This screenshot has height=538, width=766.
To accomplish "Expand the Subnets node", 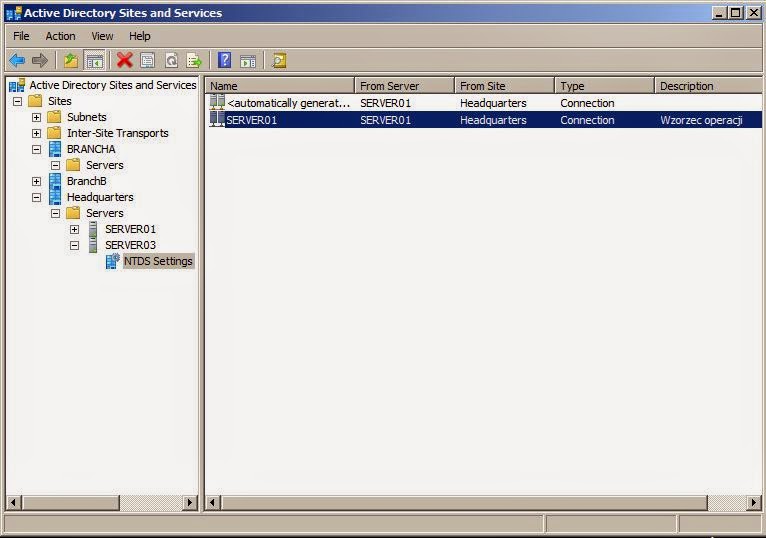I will pyautogui.click(x=37, y=117).
